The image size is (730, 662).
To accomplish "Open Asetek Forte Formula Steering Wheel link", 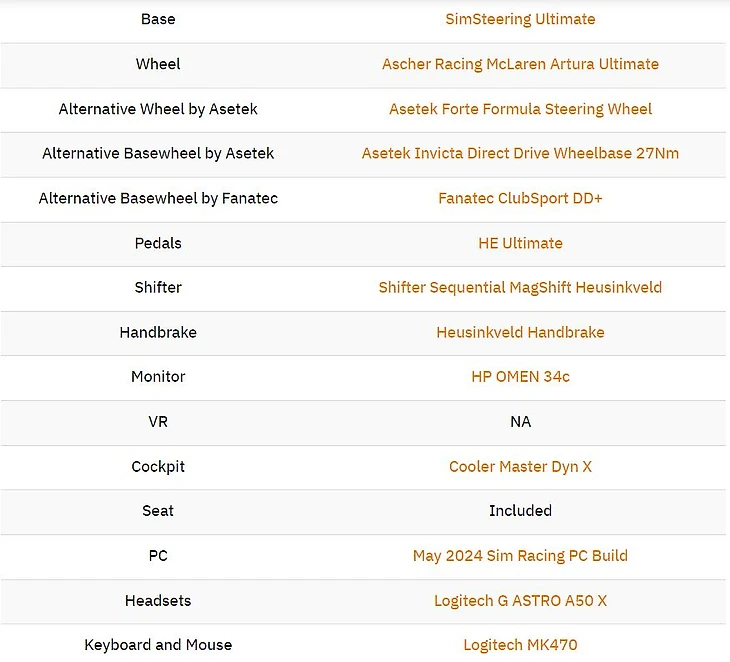I will pos(520,109).
